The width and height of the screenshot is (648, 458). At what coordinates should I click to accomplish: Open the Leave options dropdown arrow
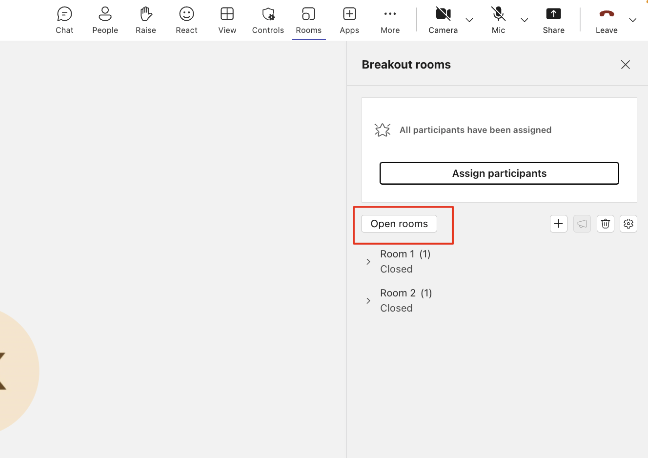(632, 19)
